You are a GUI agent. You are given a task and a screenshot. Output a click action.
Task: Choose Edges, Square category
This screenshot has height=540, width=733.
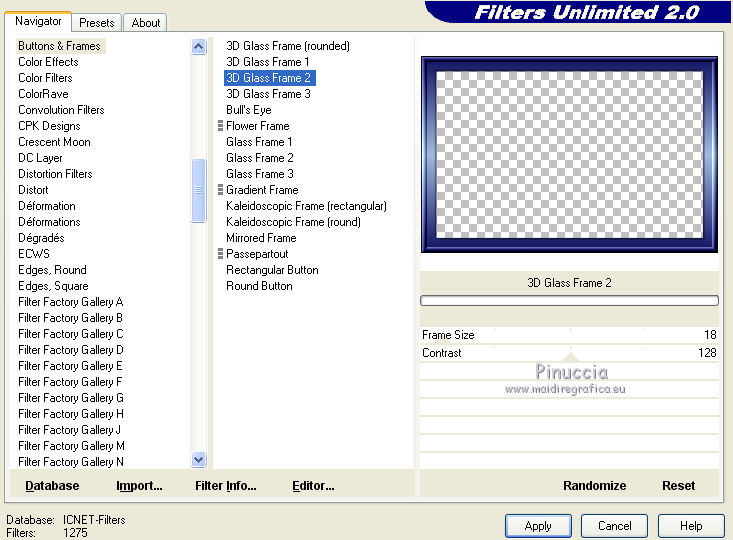53,286
